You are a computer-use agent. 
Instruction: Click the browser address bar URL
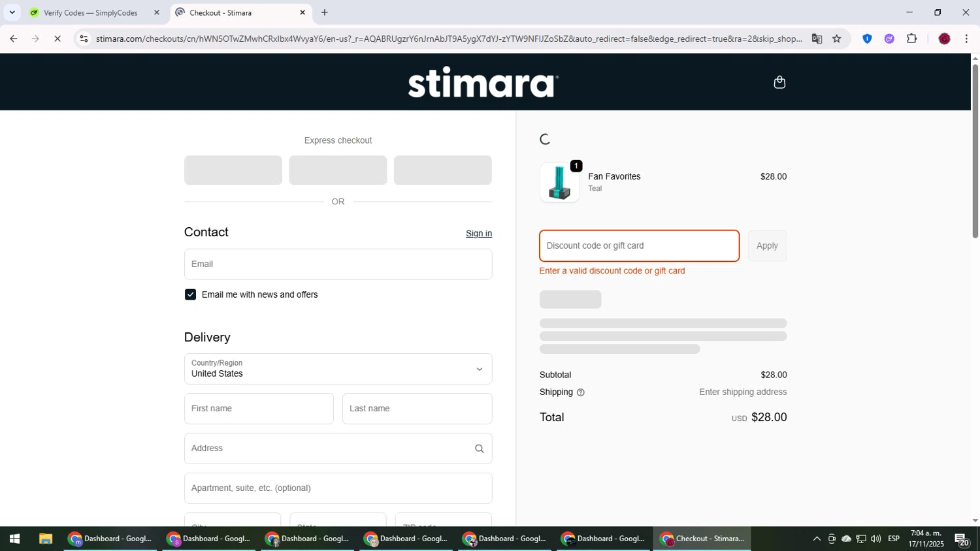tap(449, 39)
